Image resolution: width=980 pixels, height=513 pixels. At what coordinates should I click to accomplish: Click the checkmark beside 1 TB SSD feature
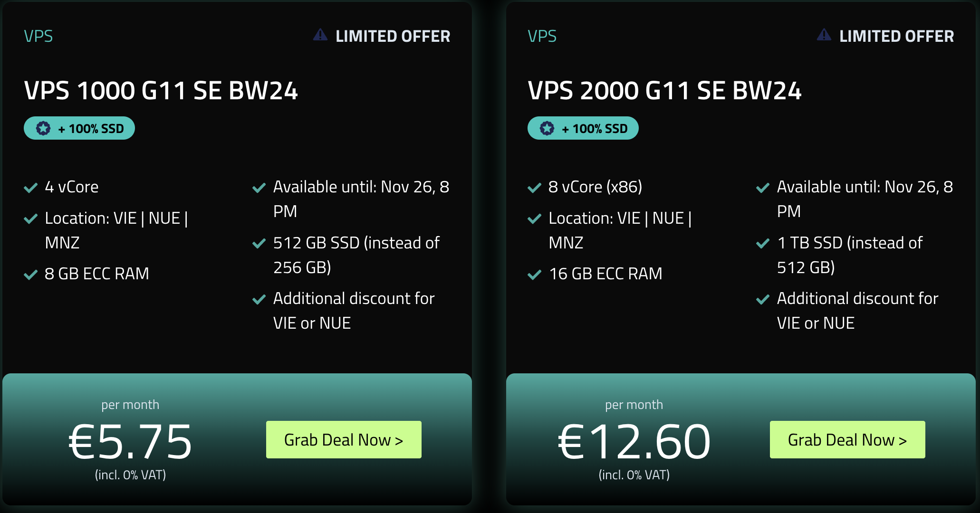pos(763,244)
